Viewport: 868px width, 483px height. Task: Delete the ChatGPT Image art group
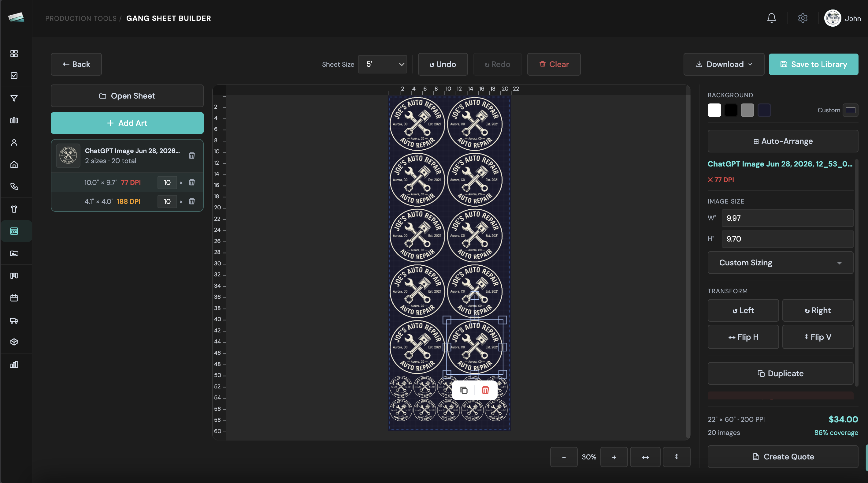pyautogui.click(x=192, y=155)
